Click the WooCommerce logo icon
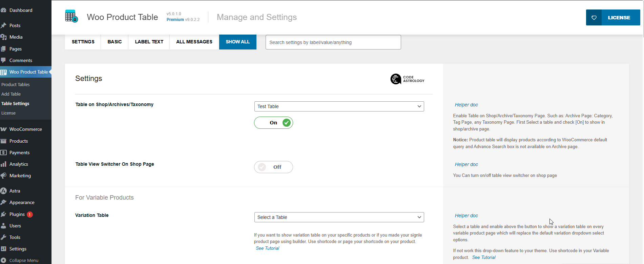Screen dimensions: 644x264 click(x=3, y=129)
